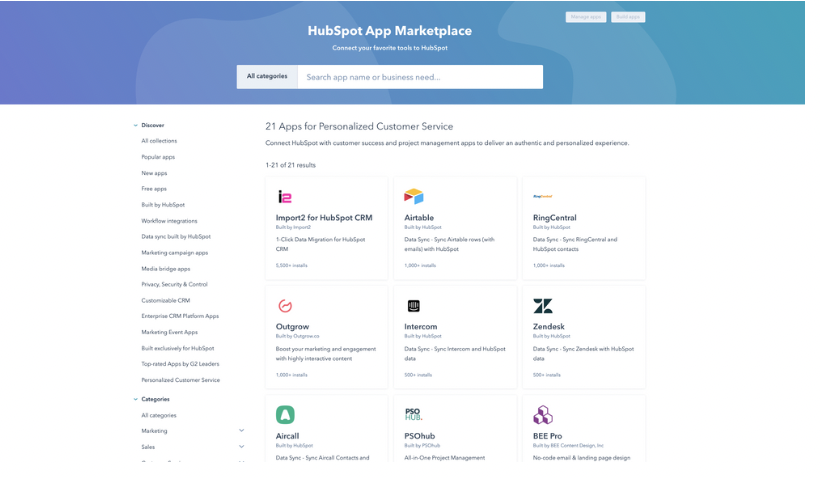The width and height of the screenshot is (820, 478).
Task: Open Built by HubSpot collection
Action: pyautogui.click(x=163, y=205)
